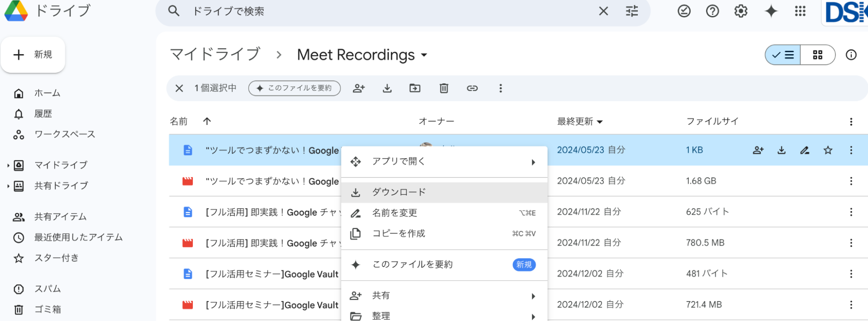Share the selected 1 KB file
Image resolution: width=868 pixels, height=321 pixels.
(758, 150)
